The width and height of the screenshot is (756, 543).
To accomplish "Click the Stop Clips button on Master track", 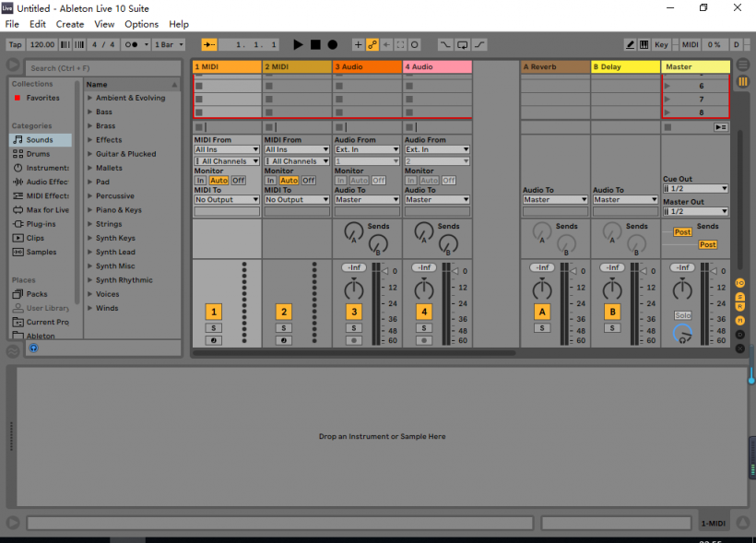I will pyautogui.click(x=667, y=127).
